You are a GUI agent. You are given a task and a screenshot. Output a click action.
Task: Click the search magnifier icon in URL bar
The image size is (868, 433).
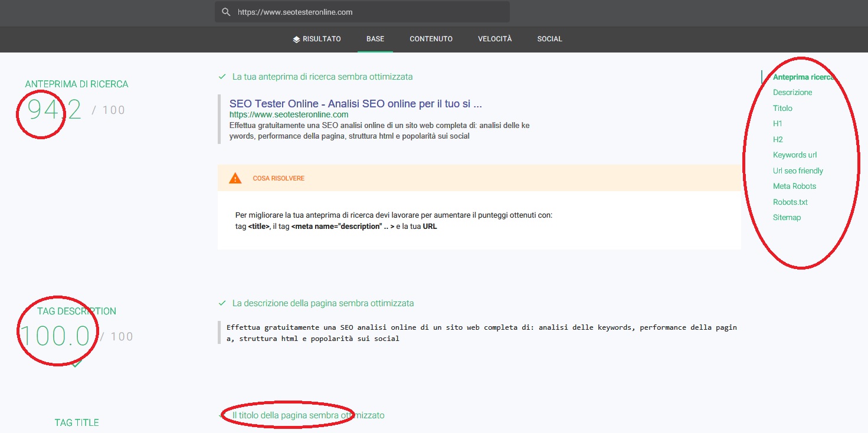pos(226,12)
